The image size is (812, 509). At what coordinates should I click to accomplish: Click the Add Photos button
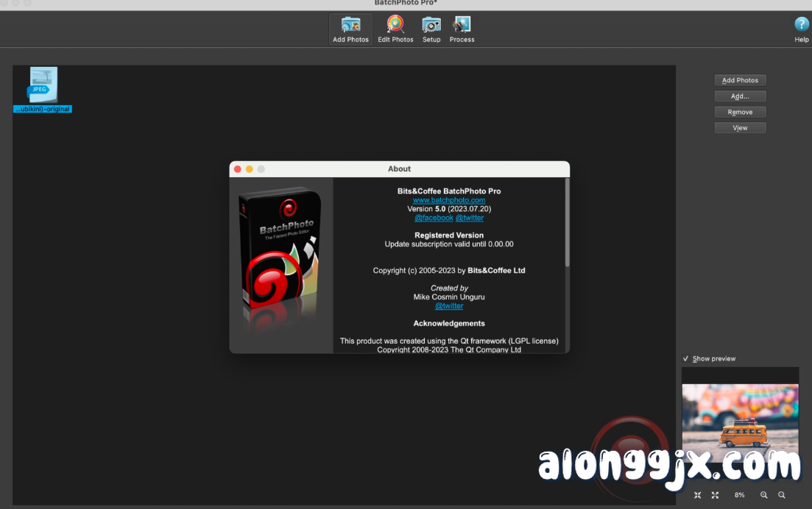740,80
